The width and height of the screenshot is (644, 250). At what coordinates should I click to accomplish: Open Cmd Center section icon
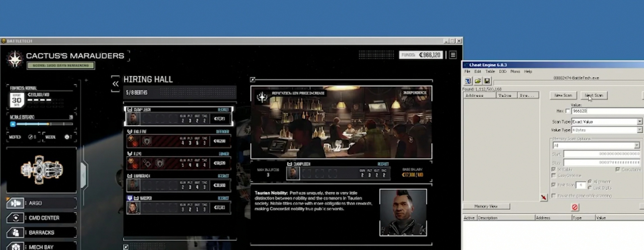tap(15, 218)
